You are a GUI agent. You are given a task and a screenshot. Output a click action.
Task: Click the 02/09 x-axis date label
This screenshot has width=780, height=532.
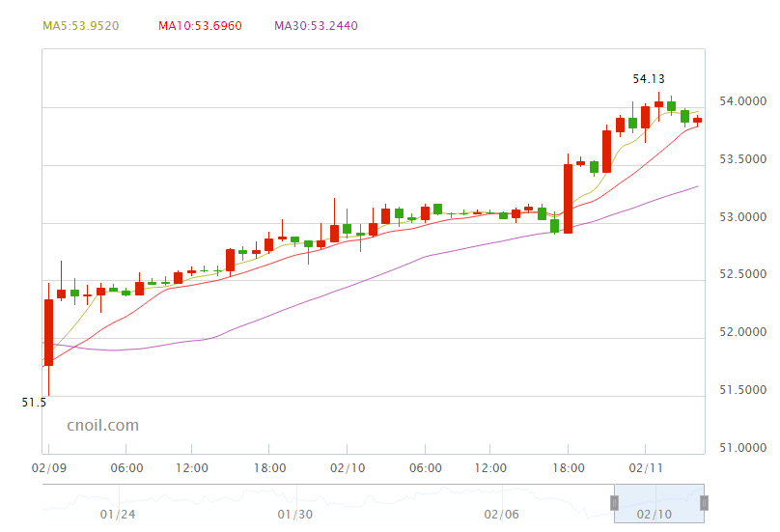click(x=47, y=468)
